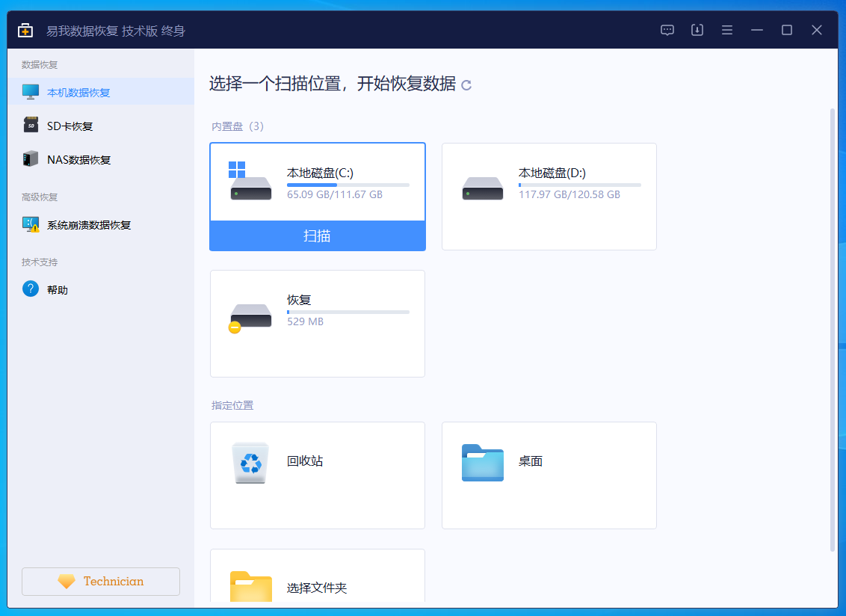Click the feedback chat icon in title bar
This screenshot has width=846, height=616.
pyautogui.click(x=667, y=30)
